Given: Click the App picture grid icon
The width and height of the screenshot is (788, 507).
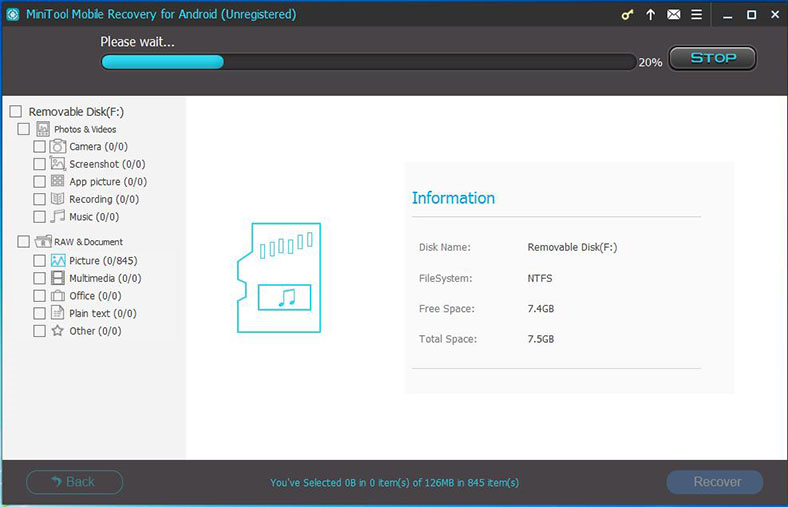Looking at the screenshot, I should pyautogui.click(x=58, y=181).
